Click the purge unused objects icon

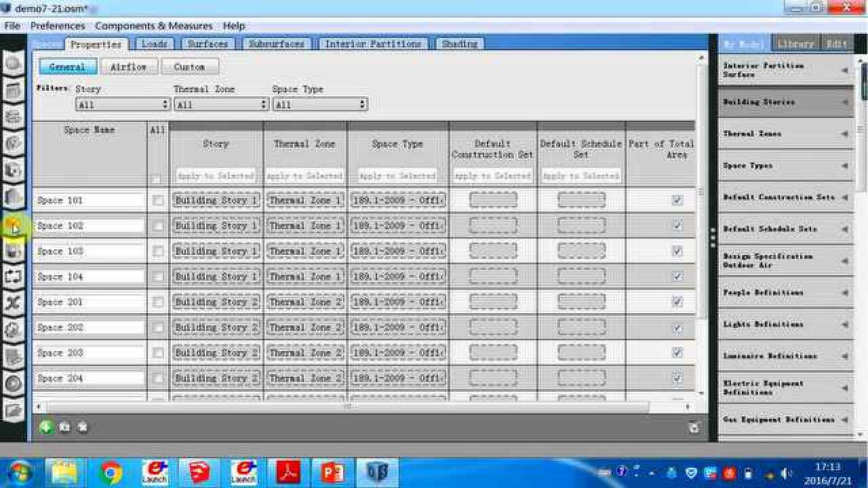tap(693, 428)
